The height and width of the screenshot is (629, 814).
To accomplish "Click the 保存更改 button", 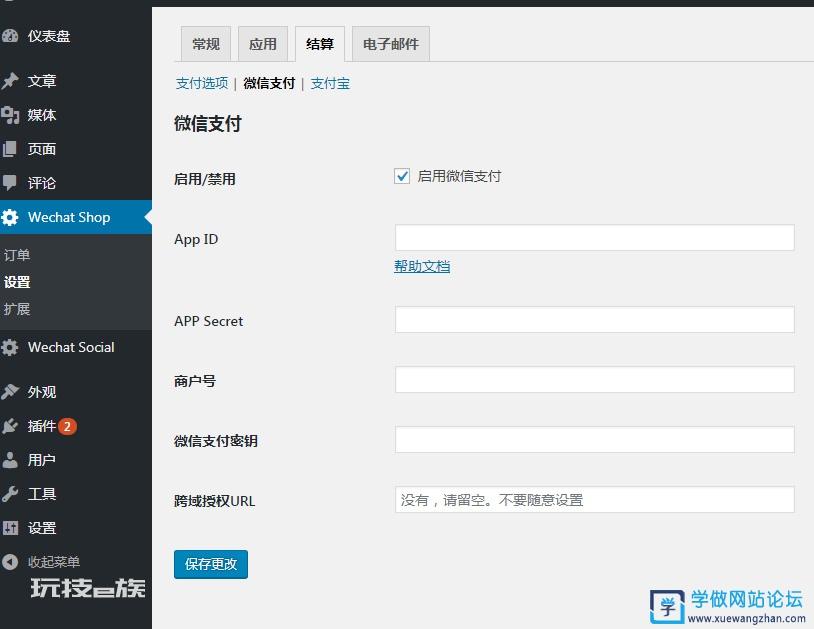I will click(211, 564).
